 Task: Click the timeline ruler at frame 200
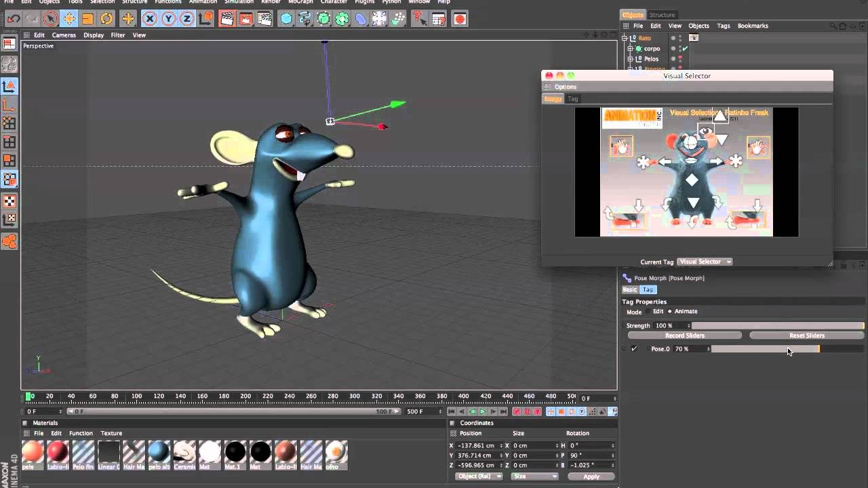245,396
